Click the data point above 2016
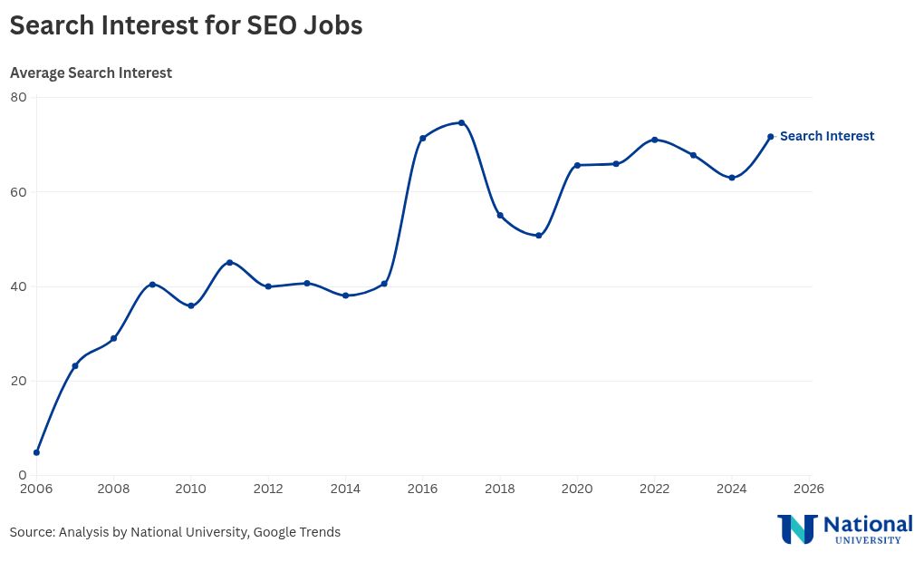The height and width of the screenshot is (562, 924). coord(422,138)
